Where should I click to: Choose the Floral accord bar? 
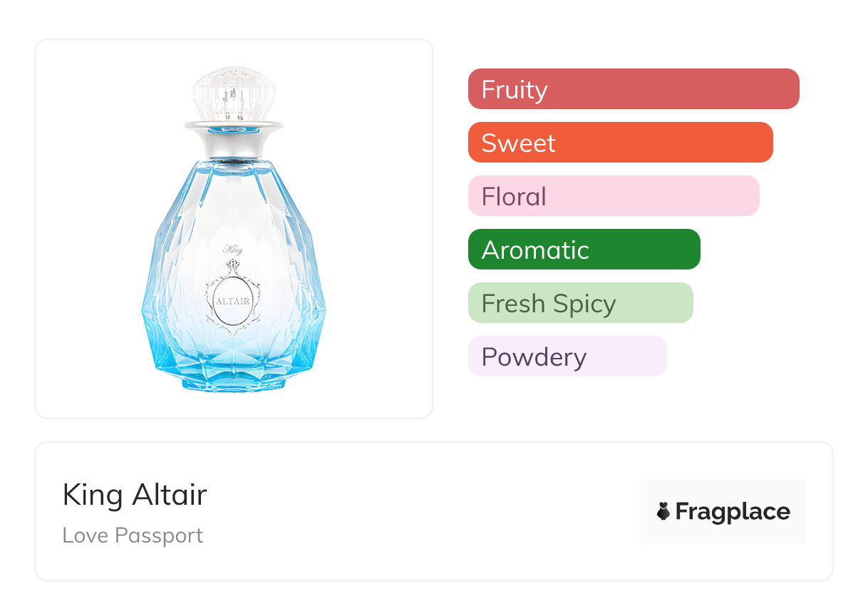614,196
